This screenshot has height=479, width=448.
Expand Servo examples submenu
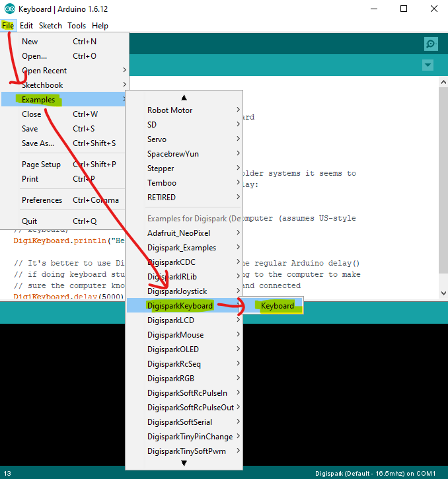click(184, 139)
